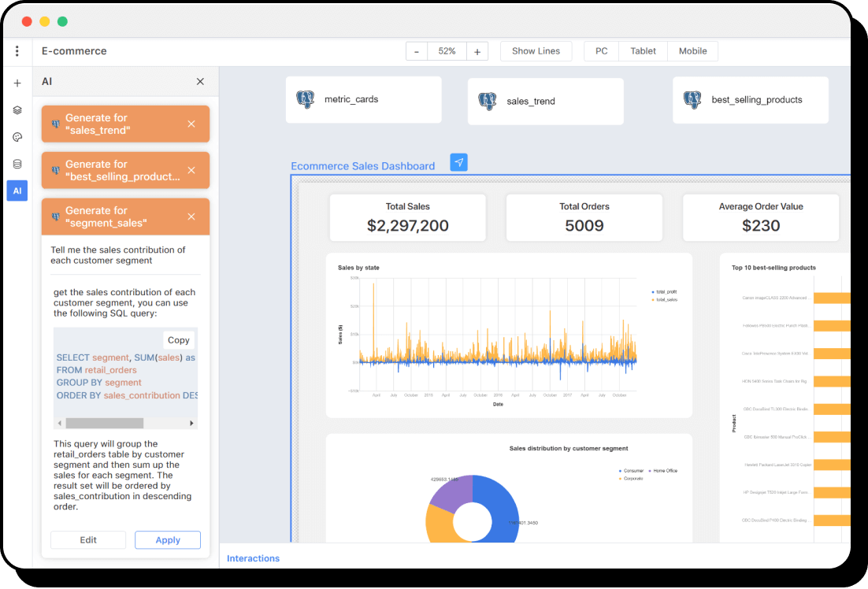Decrease zoom with minus button
The image size is (868, 589).
(417, 51)
